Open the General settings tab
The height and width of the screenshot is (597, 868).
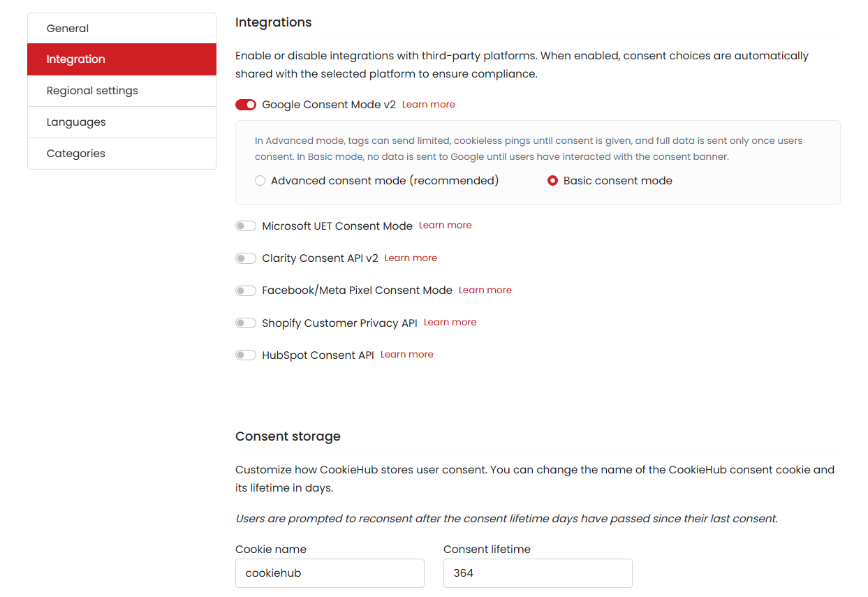(122, 29)
